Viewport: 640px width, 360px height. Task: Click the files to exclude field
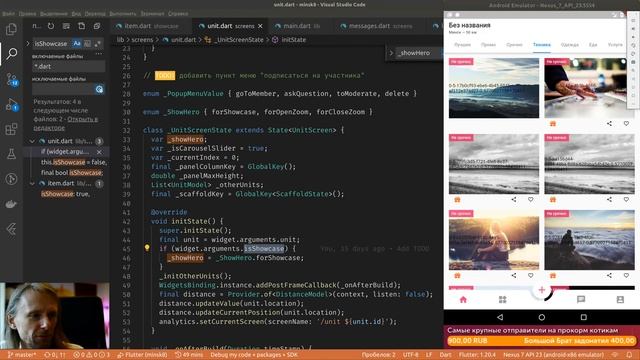[x=63, y=89]
